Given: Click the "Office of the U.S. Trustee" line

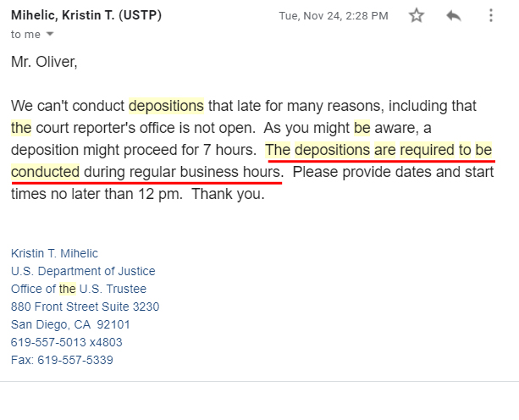Looking at the screenshot, I should click(78, 289).
